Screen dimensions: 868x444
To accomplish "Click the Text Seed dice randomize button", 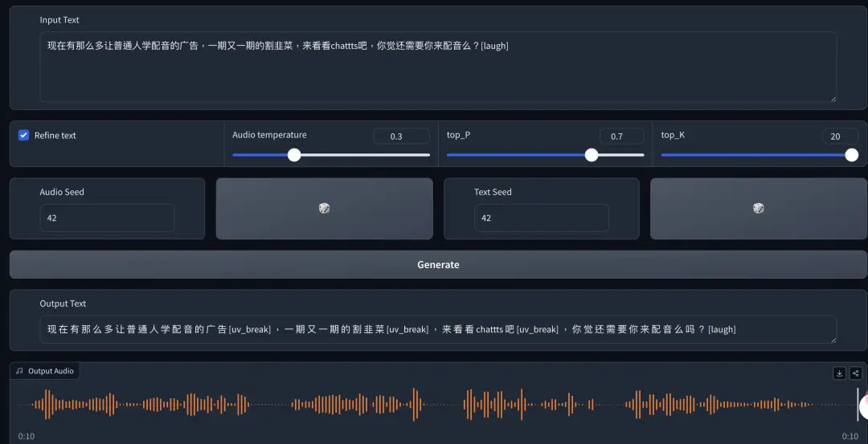I will pos(758,209).
